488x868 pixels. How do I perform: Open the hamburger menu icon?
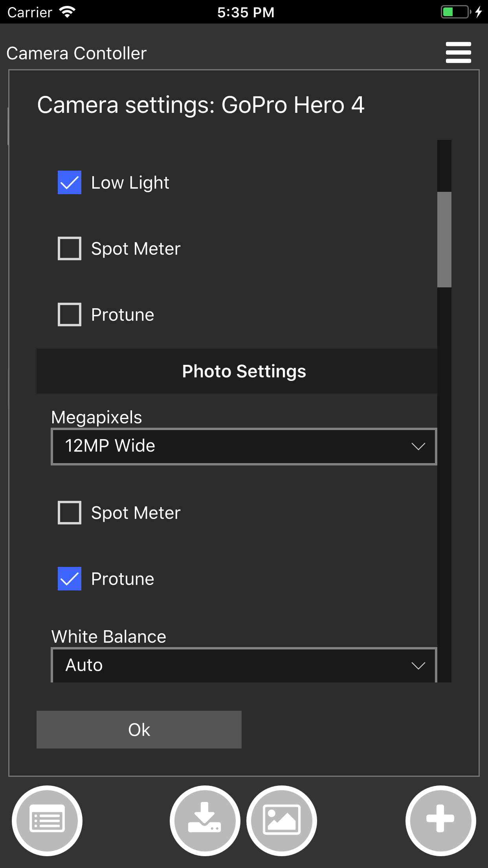458,53
